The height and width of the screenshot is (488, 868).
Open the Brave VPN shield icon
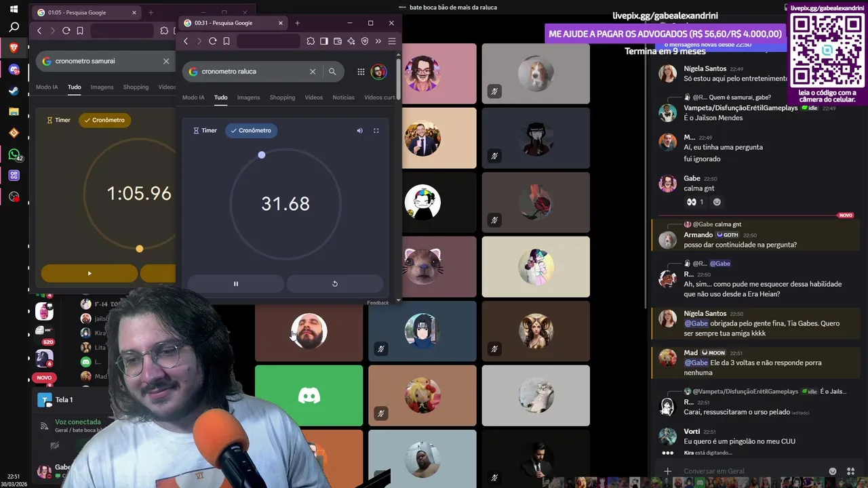click(x=365, y=41)
